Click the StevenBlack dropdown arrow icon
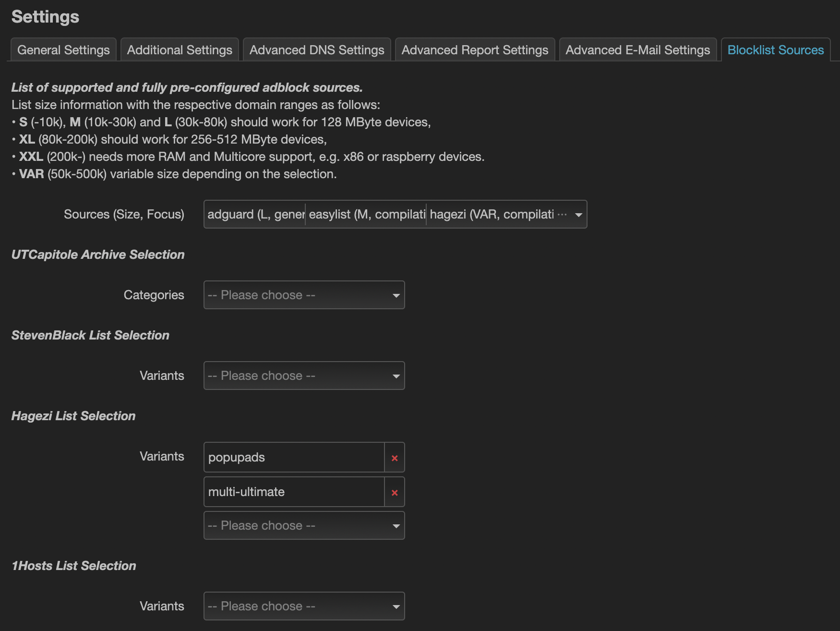This screenshot has height=631, width=840. click(x=396, y=376)
